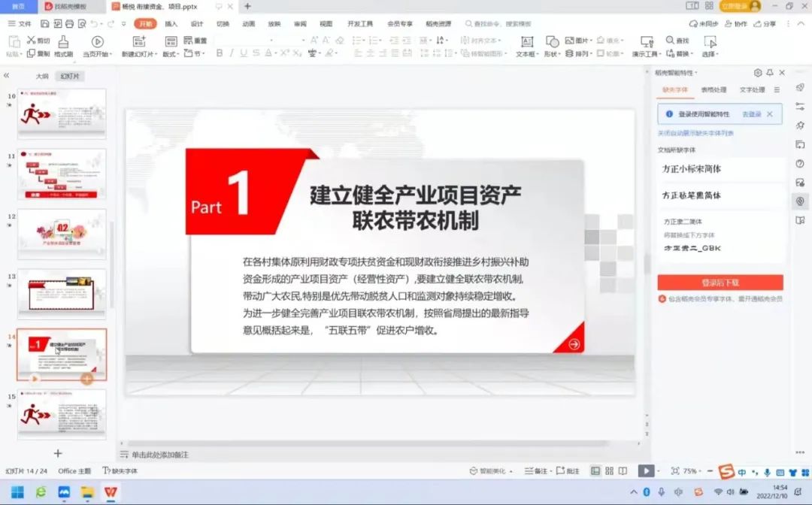Open settings gear in the smart features panel
Image resolution: width=812 pixels, height=505 pixels.
(758, 73)
